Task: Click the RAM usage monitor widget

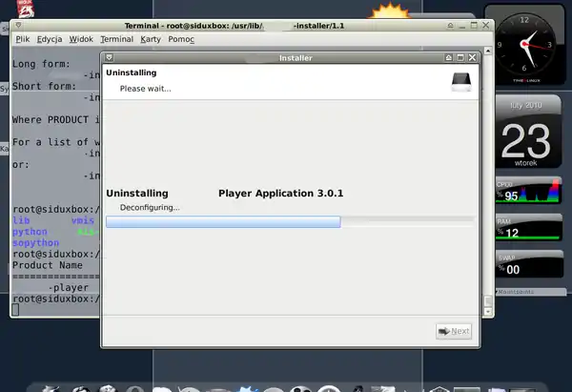Action: [x=525, y=229]
